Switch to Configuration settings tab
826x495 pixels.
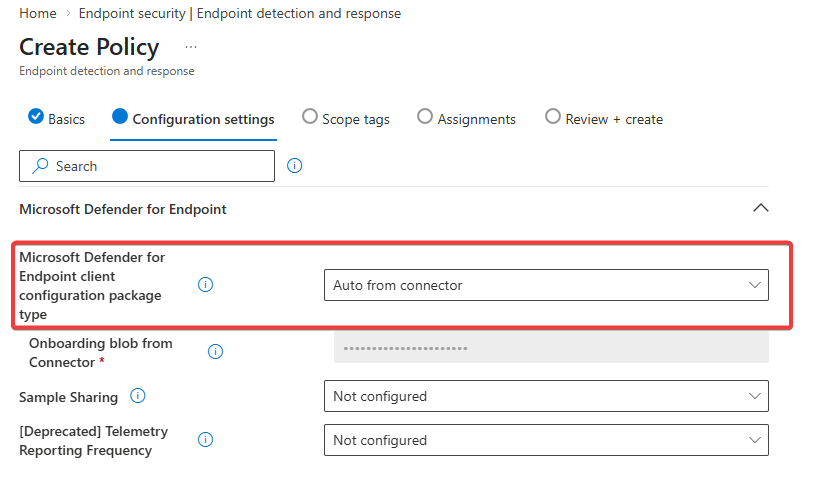[x=193, y=120]
